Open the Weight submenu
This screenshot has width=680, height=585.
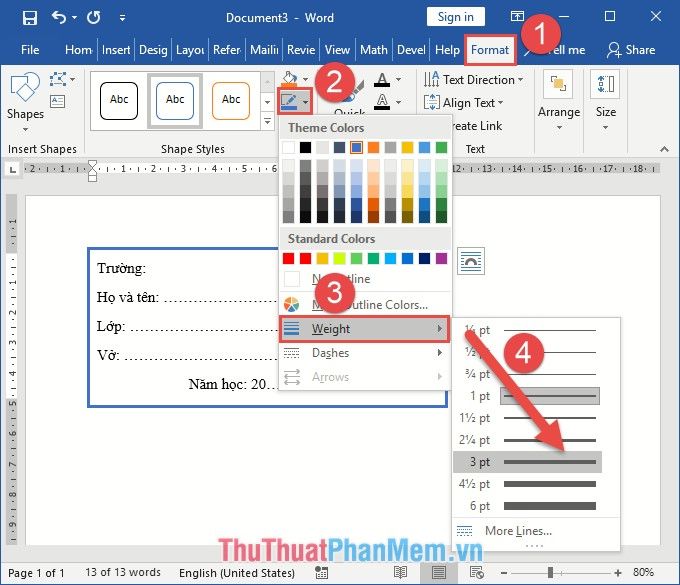(364, 329)
